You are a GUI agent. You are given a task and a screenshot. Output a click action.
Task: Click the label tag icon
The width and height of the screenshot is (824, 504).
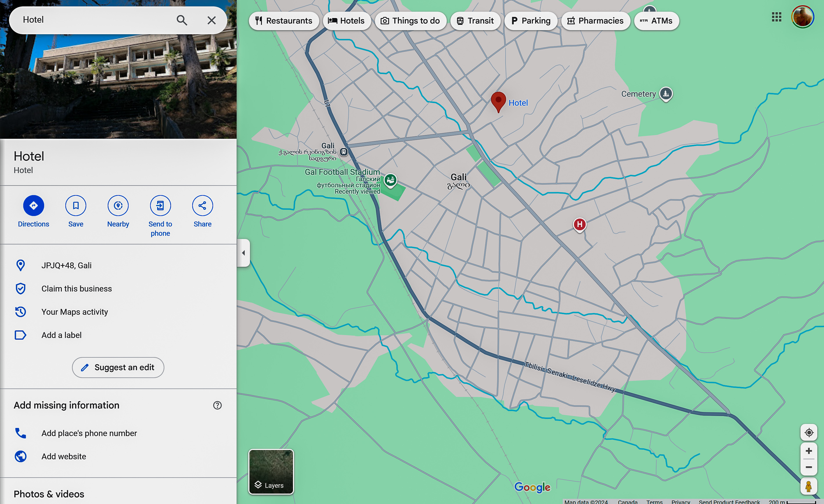[x=20, y=335]
